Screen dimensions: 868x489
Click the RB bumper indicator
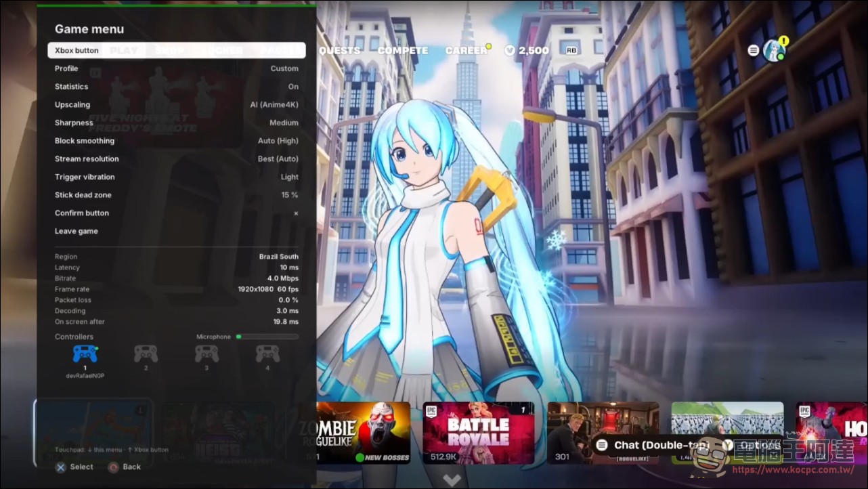click(x=571, y=51)
